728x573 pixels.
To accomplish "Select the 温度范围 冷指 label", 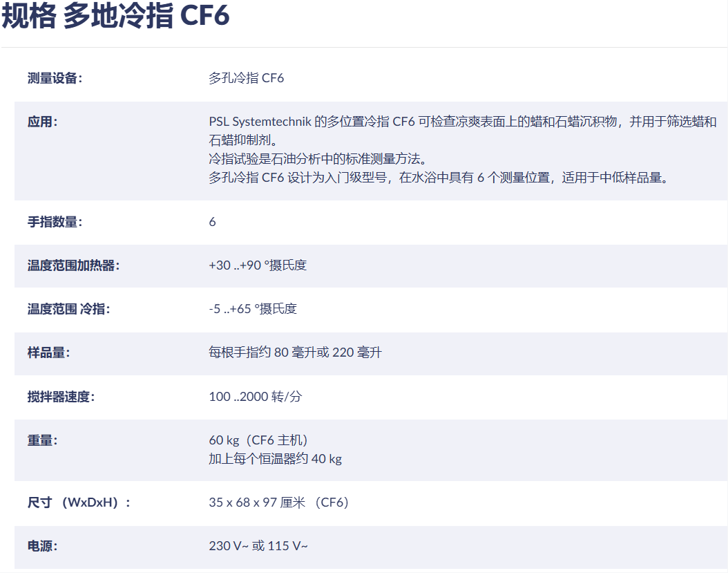I will (x=68, y=309).
